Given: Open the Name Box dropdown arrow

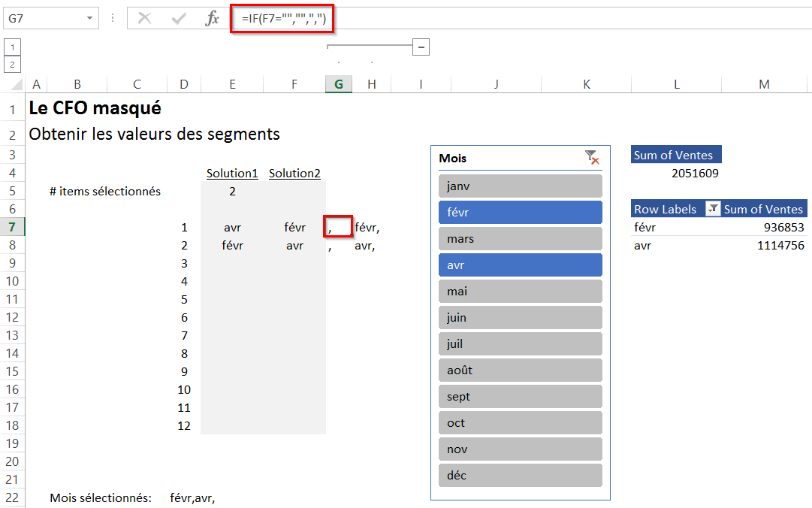Looking at the screenshot, I should [x=89, y=19].
